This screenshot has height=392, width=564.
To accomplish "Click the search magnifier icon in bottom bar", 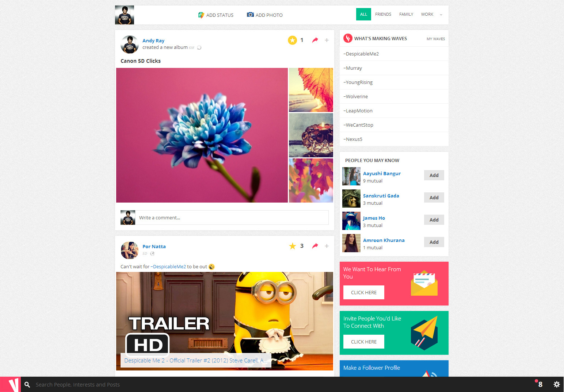I will (27, 385).
